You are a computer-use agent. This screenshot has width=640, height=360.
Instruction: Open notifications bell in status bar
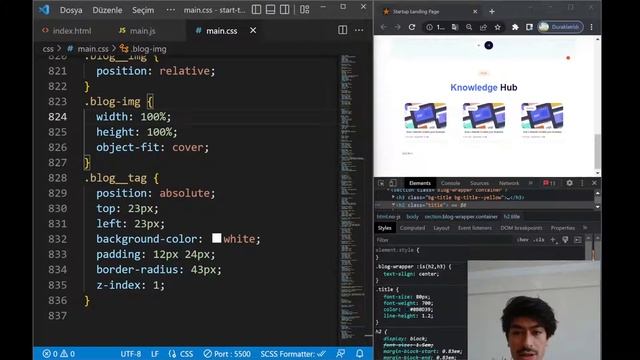point(359,353)
